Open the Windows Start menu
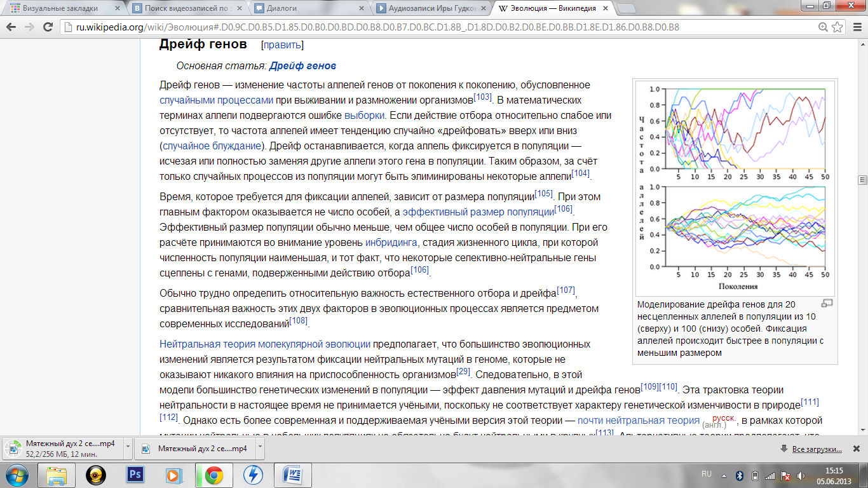 pyautogui.click(x=17, y=475)
